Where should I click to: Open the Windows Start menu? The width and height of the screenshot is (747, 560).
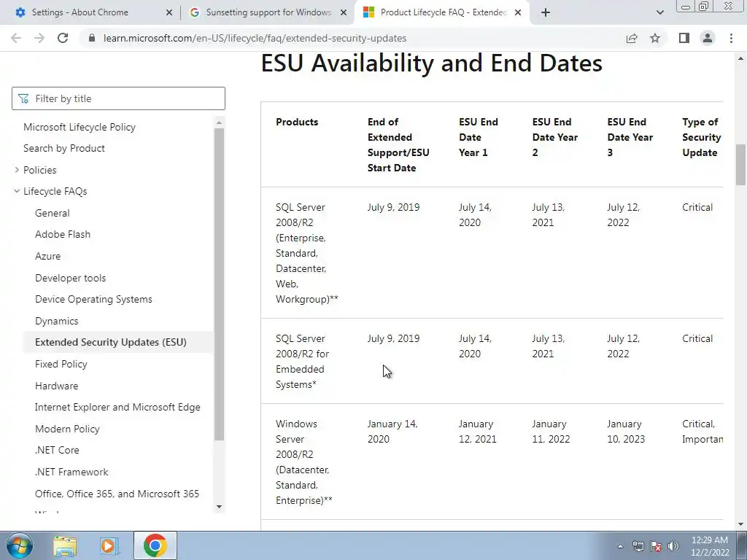click(x=20, y=545)
